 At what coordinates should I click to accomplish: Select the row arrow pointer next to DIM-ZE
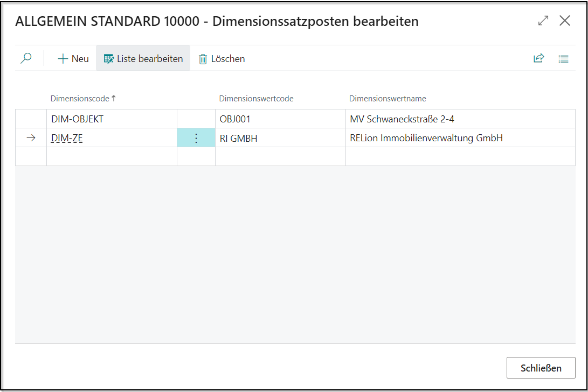tap(31, 137)
